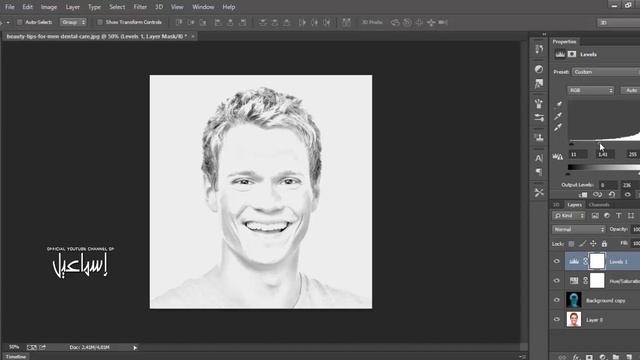Open the Filter menu

(140, 7)
